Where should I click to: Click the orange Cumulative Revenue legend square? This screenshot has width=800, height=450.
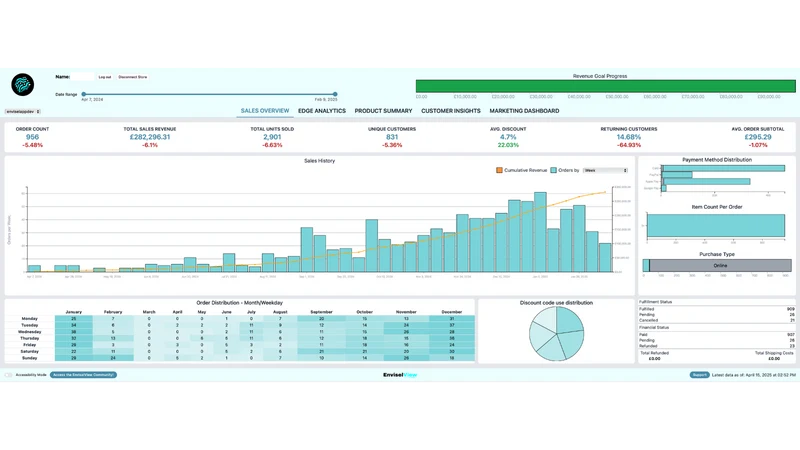click(499, 170)
